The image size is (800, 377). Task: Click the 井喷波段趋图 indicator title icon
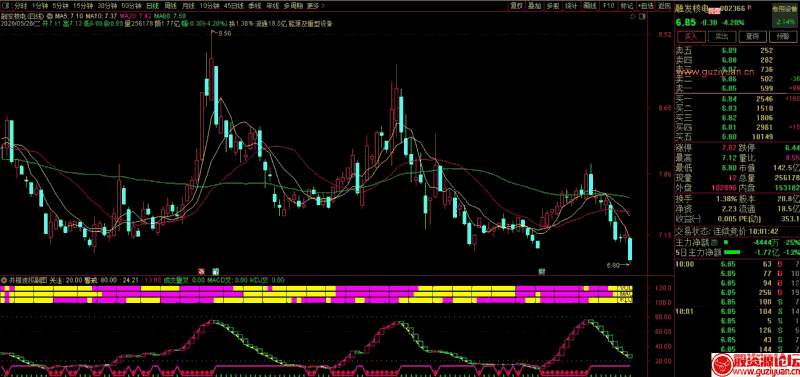(x=4, y=280)
